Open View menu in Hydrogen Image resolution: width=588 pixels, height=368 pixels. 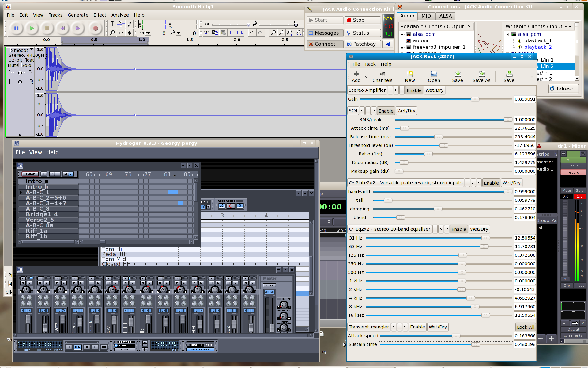pos(36,152)
